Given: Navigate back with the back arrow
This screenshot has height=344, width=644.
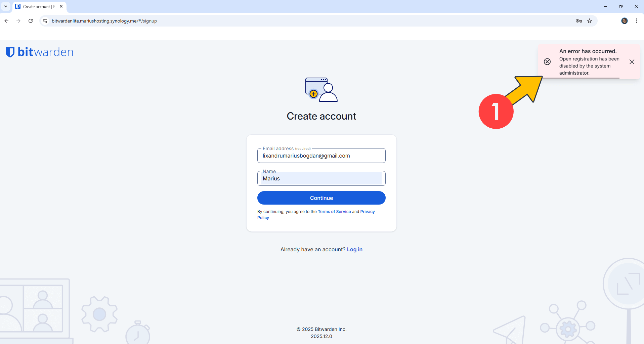Looking at the screenshot, I should 6,21.
